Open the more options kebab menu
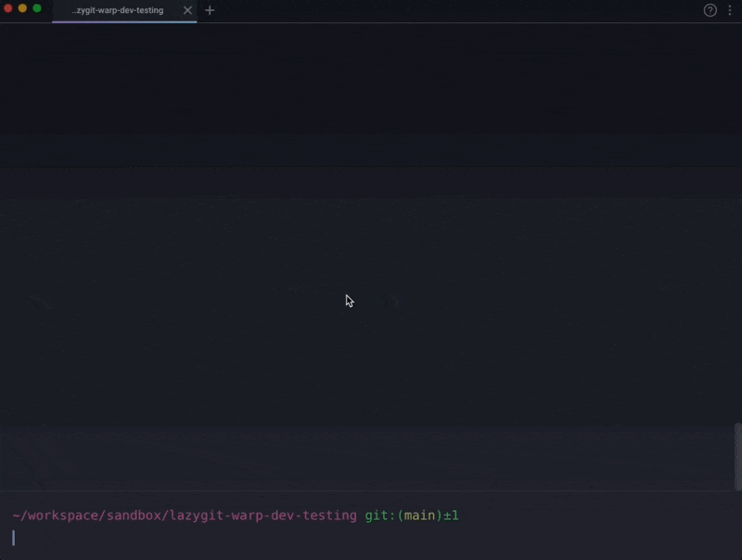 click(x=730, y=10)
